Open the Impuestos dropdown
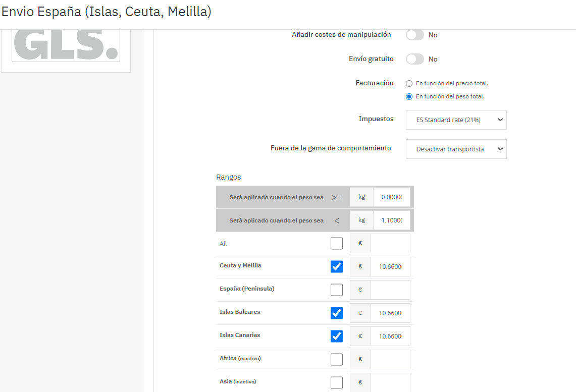The height and width of the screenshot is (392, 576). [x=456, y=120]
